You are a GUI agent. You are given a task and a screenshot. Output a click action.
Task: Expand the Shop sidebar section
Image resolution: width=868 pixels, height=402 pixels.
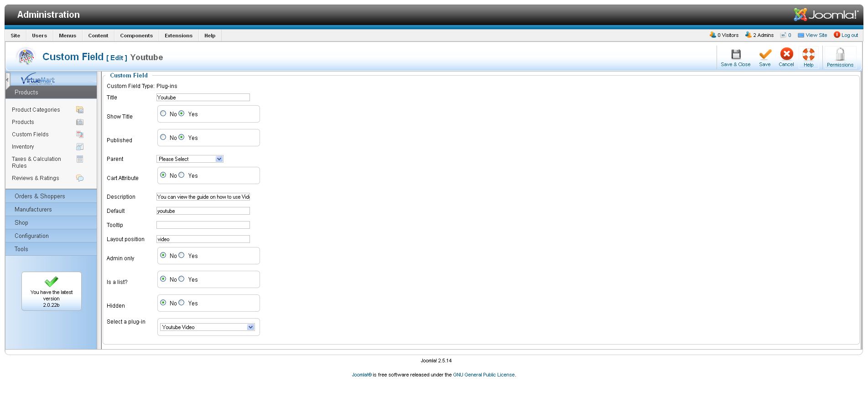point(51,223)
